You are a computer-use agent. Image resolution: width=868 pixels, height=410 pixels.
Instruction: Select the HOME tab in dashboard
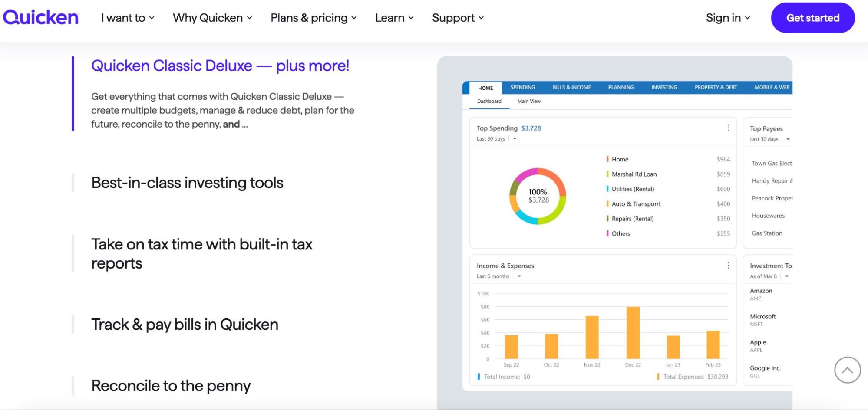click(x=485, y=88)
